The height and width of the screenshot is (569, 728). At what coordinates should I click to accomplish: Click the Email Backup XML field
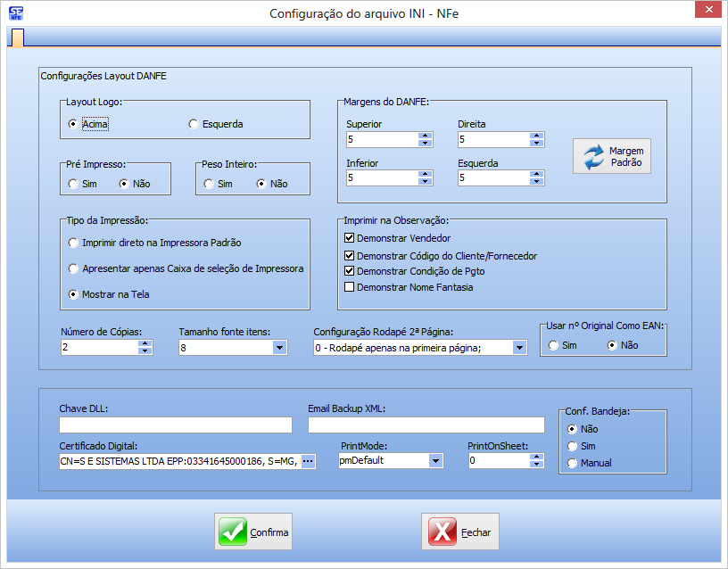[x=426, y=425]
